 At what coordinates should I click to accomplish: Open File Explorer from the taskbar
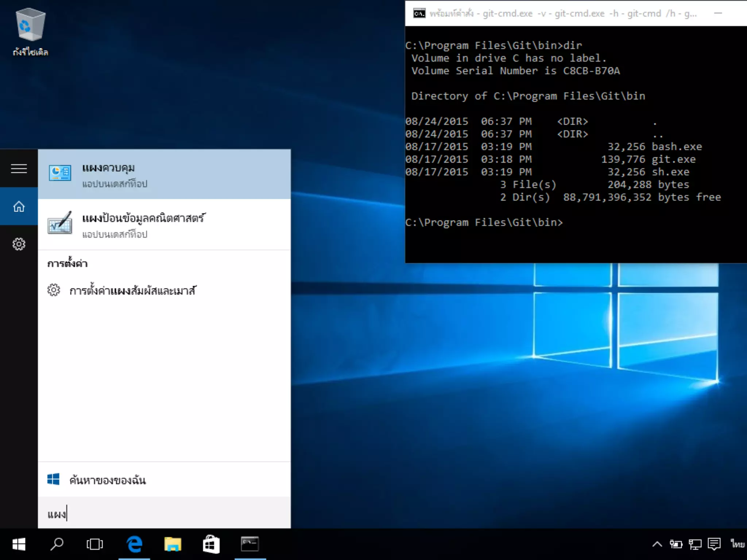173,544
